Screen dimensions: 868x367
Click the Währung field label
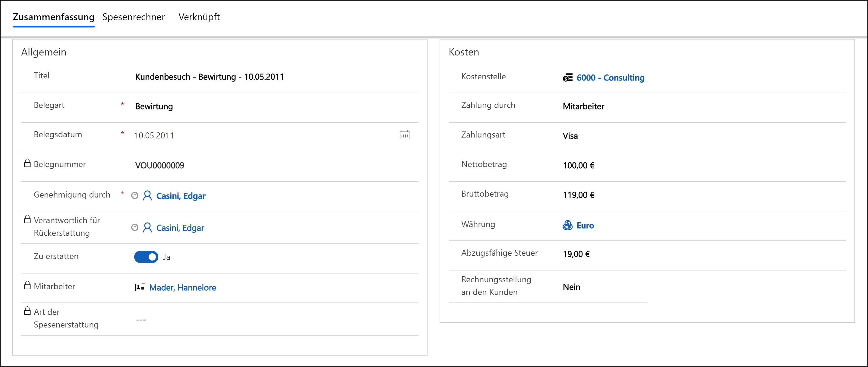(478, 224)
